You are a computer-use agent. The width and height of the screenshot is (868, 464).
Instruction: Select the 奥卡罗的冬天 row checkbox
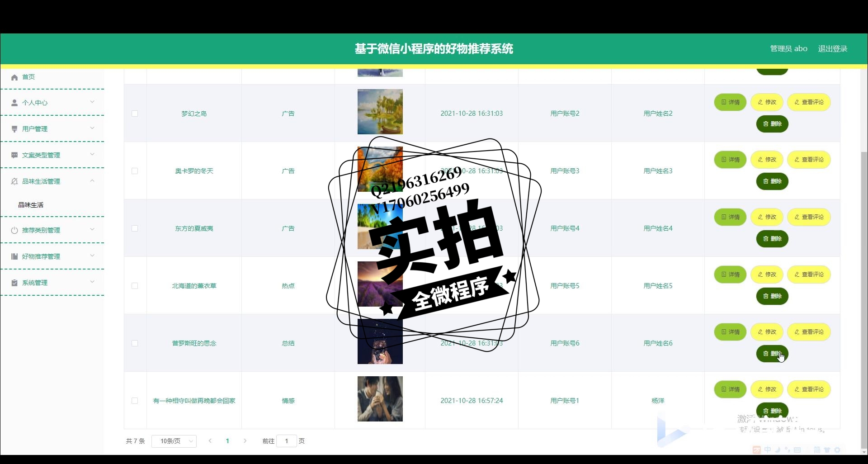point(135,171)
